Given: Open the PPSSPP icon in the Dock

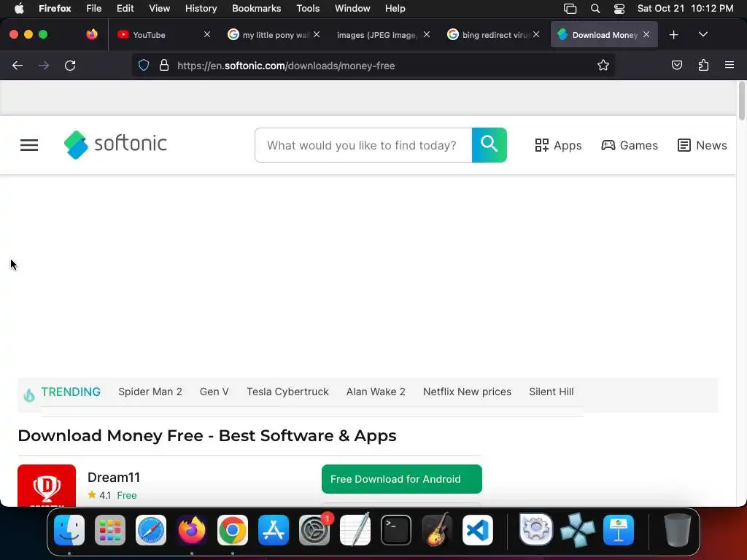Looking at the screenshot, I should click(x=578, y=530).
